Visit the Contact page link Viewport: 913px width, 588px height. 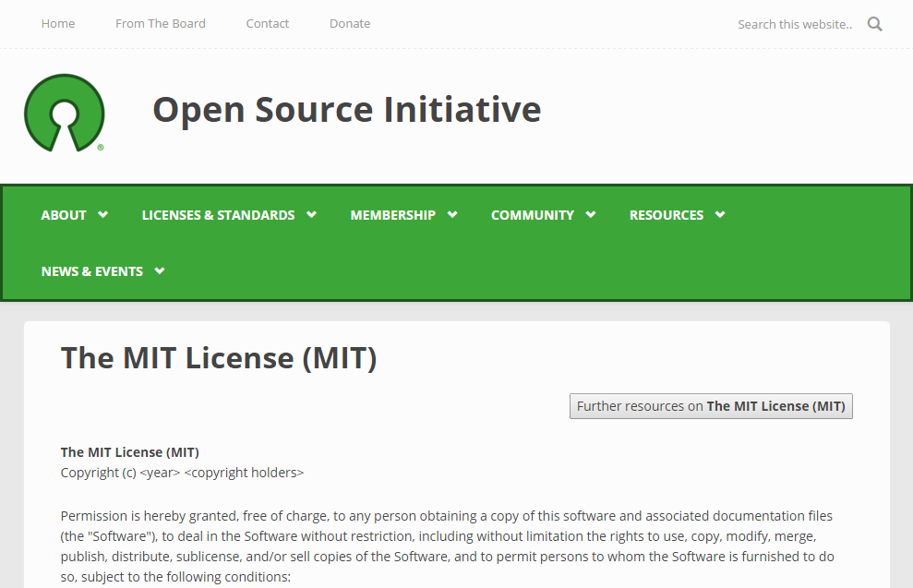(x=268, y=24)
